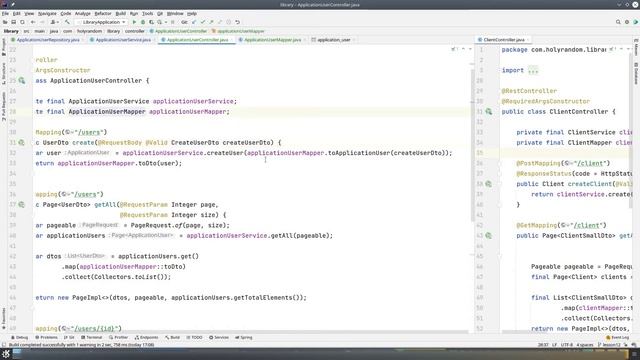Run with coverage icon
Screen dimensions: 640x360
[151, 22]
